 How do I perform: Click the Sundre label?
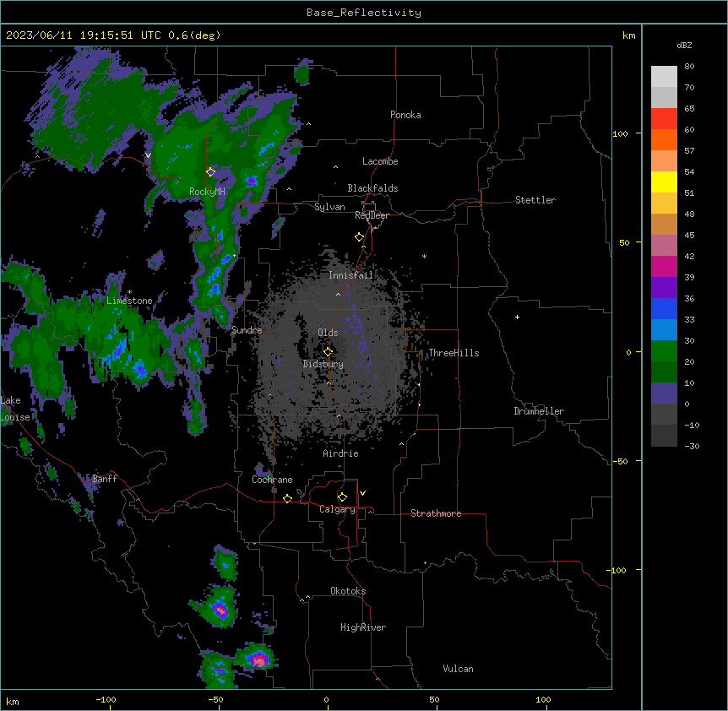click(x=247, y=330)
